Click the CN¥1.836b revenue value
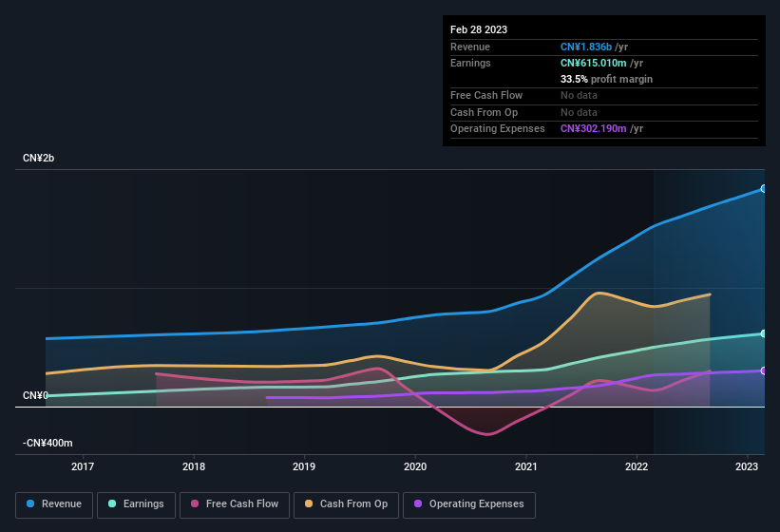Image resolution: width=780 pixels, height=532 pixels. 586,47
